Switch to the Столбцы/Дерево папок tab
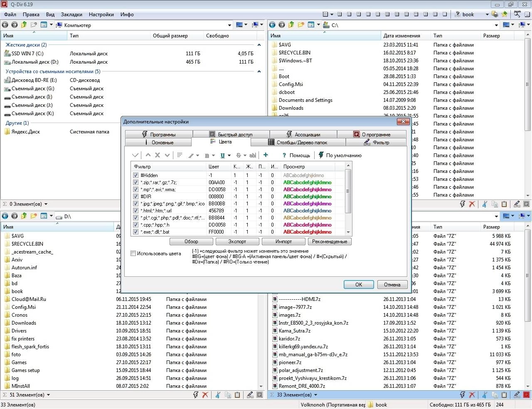Image resolution: width=532 pixels, height=409 pixels. [298, 142]
